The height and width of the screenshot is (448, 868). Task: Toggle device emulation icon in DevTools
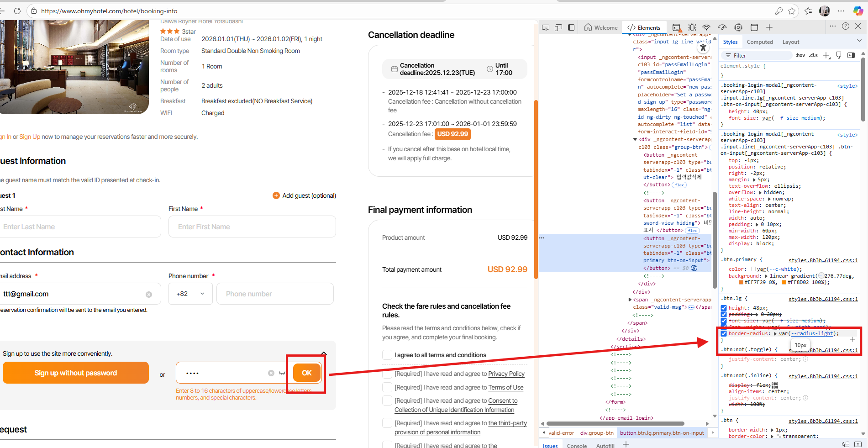[558, 28]
